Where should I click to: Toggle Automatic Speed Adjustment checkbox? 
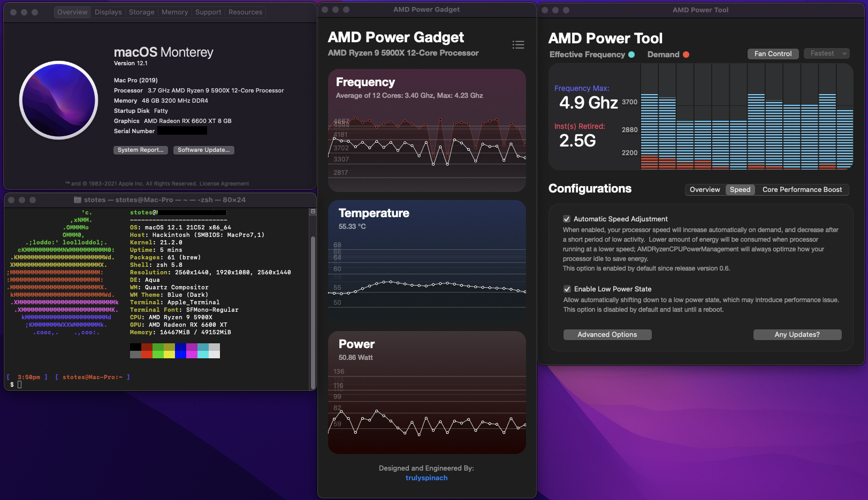tap(567, 219)
